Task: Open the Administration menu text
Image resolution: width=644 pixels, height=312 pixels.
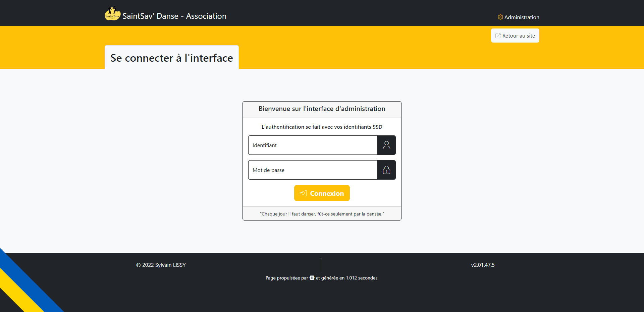Action: (522, 17)
